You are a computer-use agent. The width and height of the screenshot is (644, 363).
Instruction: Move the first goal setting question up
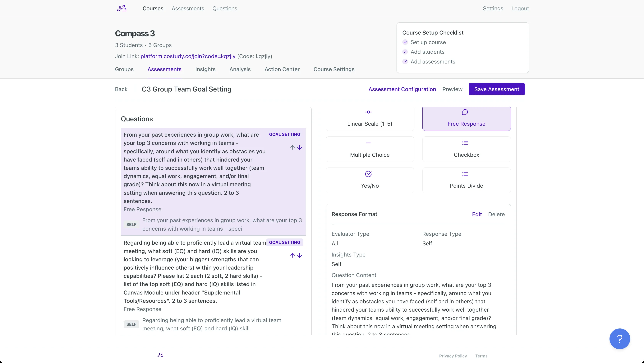click(292, 147)
